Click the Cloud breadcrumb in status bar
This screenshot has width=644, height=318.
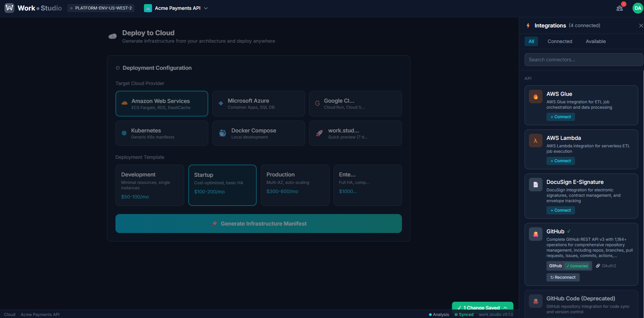(10, 315)
